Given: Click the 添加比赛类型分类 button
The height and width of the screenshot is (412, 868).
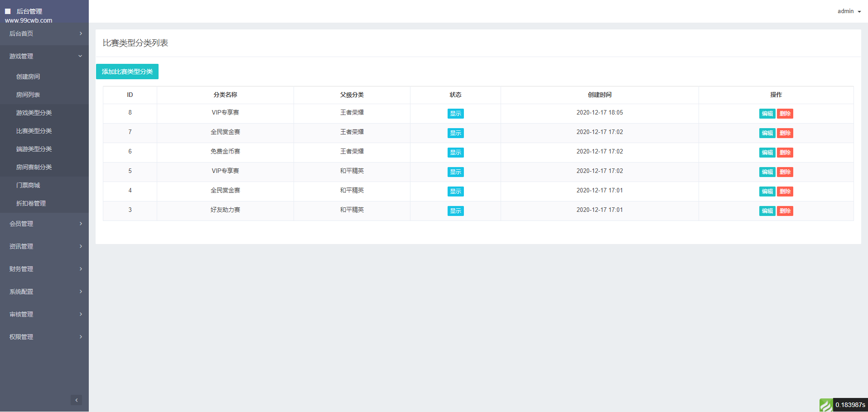Looking at the screenshot, I should tap(127, 72).
